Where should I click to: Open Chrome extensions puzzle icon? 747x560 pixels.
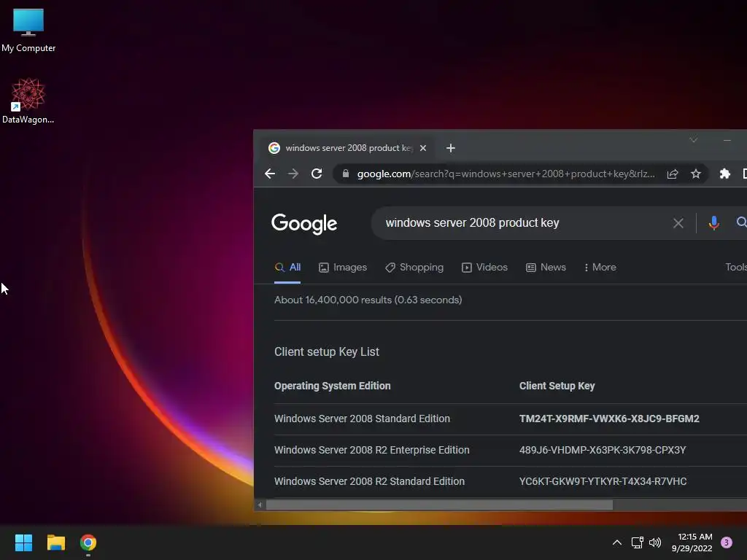pyautogui.click(x=724, y=174)
